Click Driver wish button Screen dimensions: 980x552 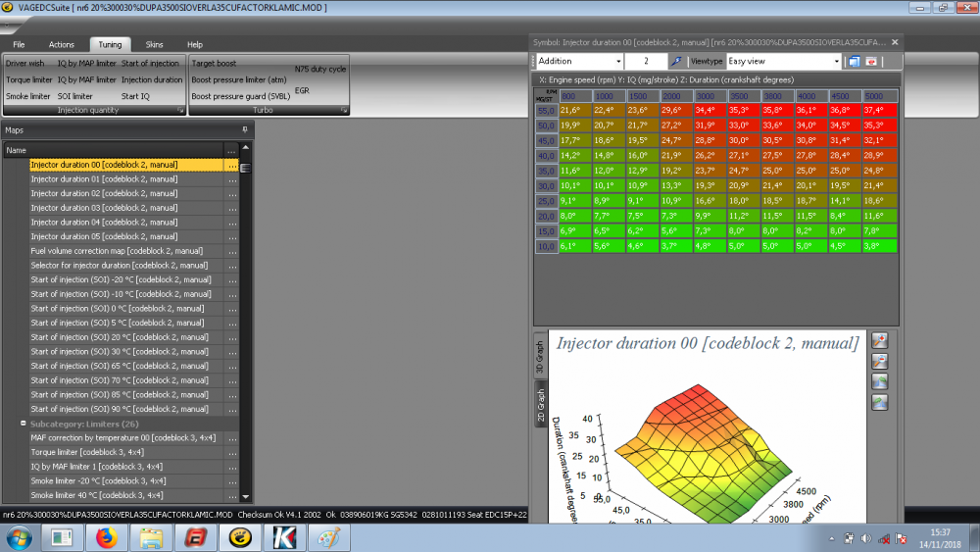[x=25, y=63]
